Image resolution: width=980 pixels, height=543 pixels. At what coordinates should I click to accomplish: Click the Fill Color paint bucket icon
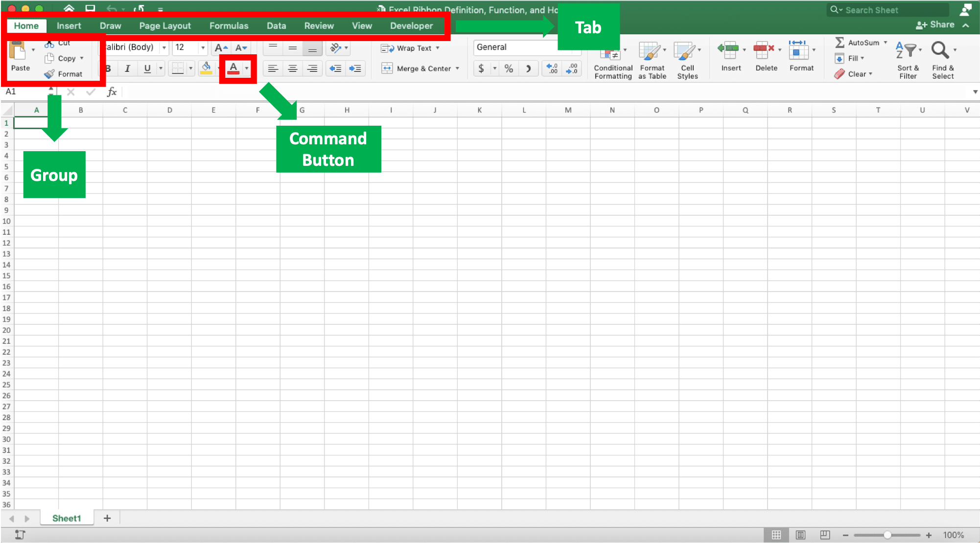[x=206, y=68]
